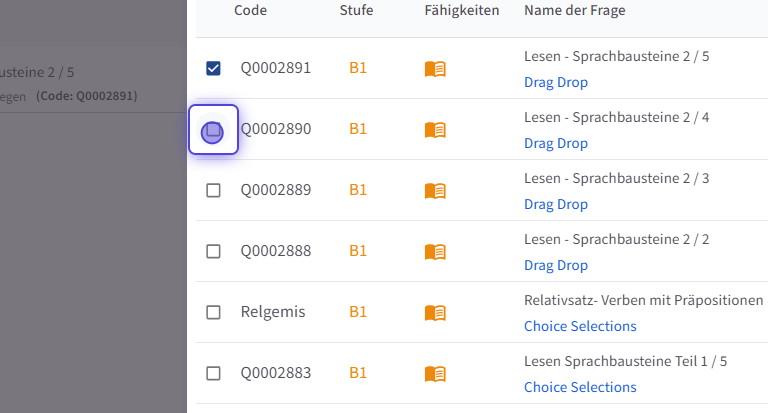
Task: Click the reading skill icon for Relgemis
Action: click(x=435, y=312)
